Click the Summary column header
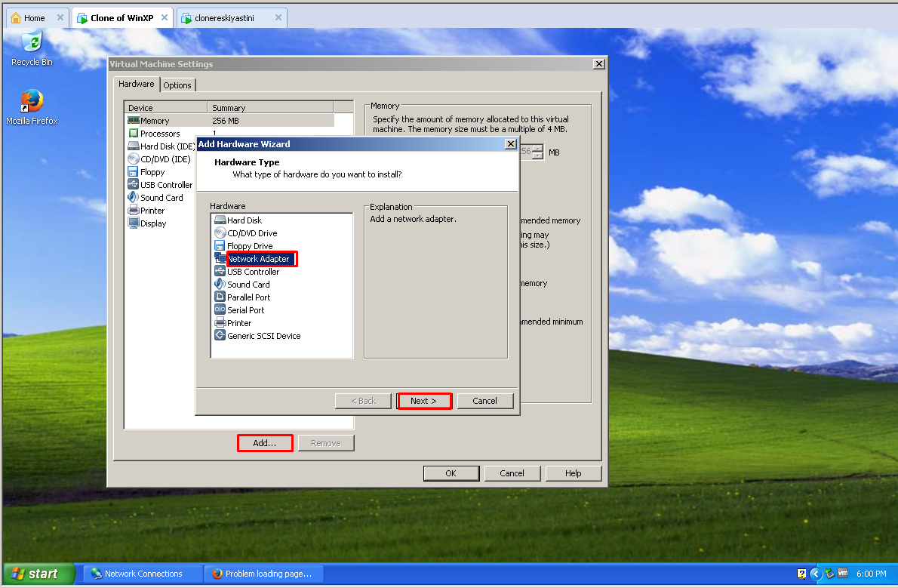Viewport: 898px width, 588px height. (x=270, y=107)
